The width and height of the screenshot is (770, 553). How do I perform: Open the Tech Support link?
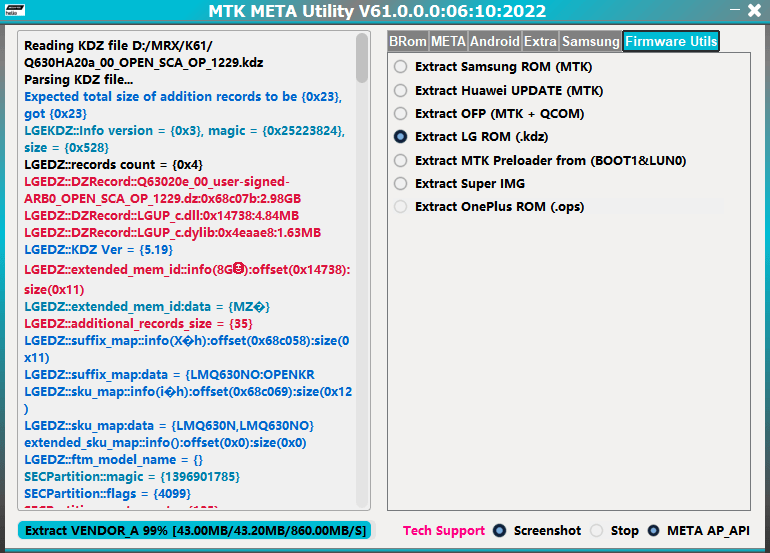click(x=444, y=530)
